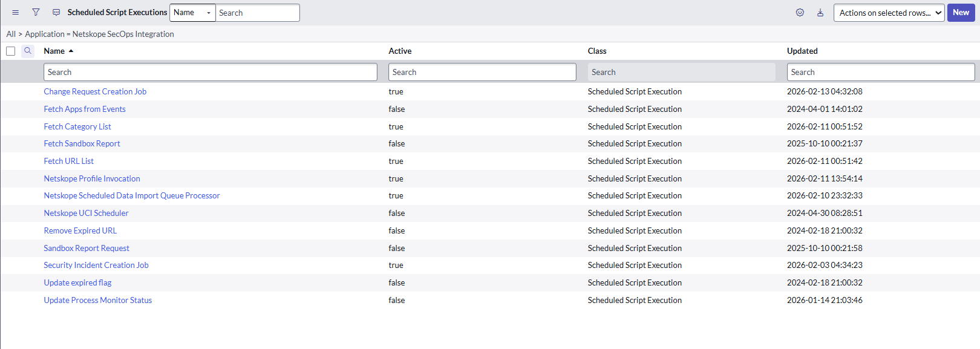Open Netskope UCI Scheduler record
The width and height of the screenshot is (980, 349).
pyautogui.click(x=86, y=213)
